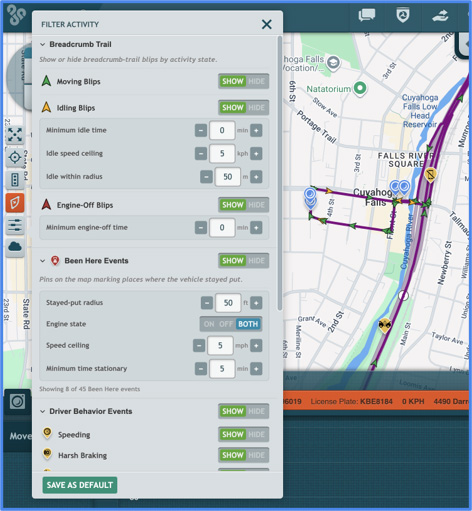Open the chat messages icon in header
Viewport: 472px width, 511px height.
(367, 15)
